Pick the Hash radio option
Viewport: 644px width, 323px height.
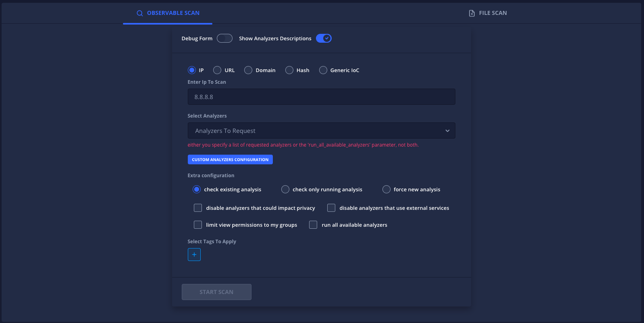pos(289,70)
